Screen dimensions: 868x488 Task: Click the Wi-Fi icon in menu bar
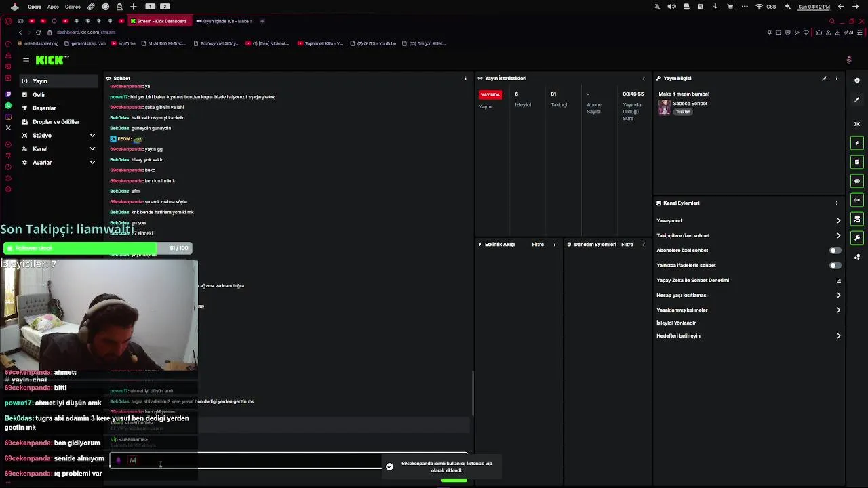coord(759,7)
